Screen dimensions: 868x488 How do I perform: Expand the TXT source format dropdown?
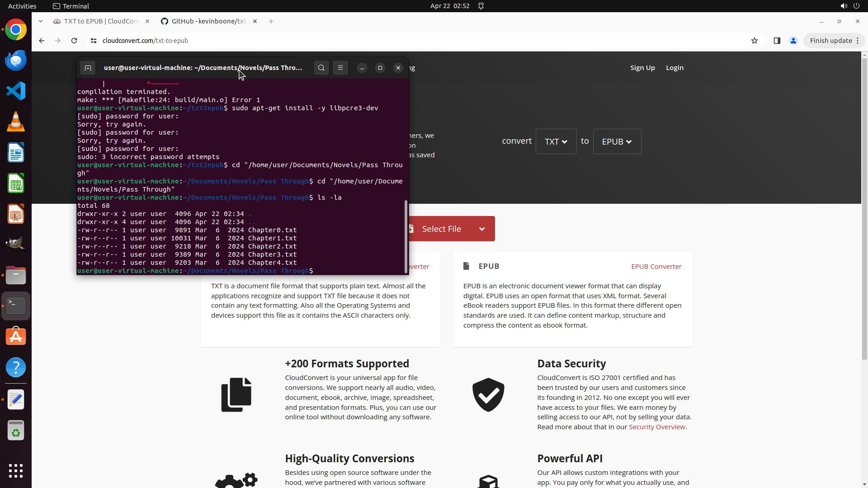(x=556, y=141)
